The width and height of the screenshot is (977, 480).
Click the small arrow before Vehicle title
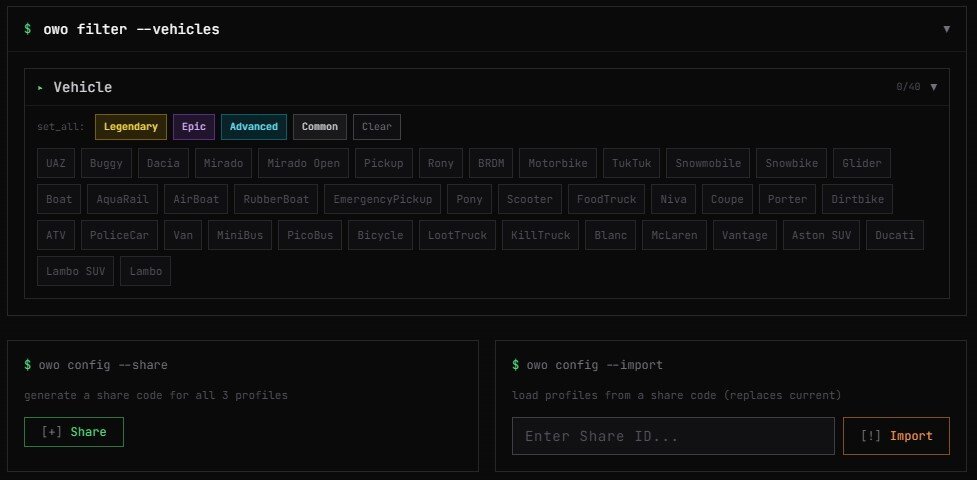(x=41, y=88)
